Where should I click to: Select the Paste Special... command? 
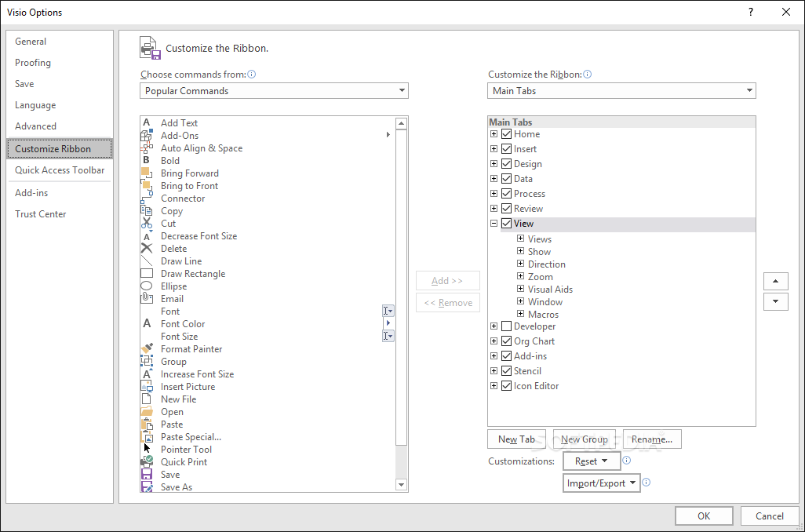(191, 437)
